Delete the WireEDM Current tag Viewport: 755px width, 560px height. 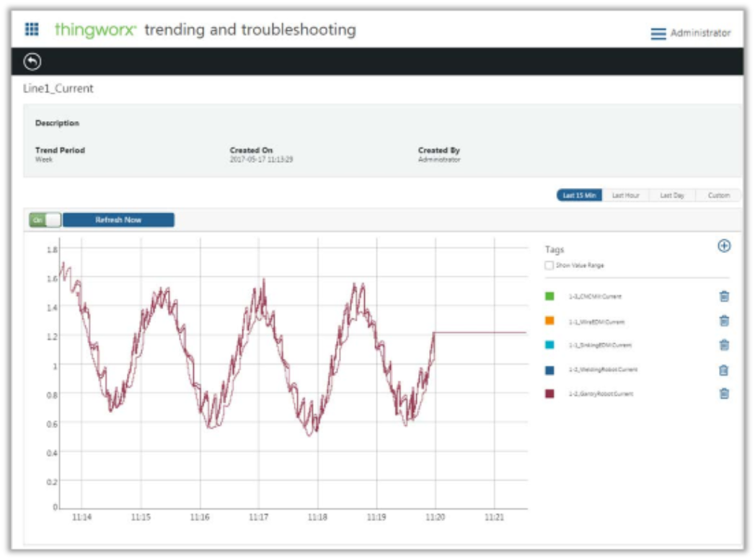[724, 321]
